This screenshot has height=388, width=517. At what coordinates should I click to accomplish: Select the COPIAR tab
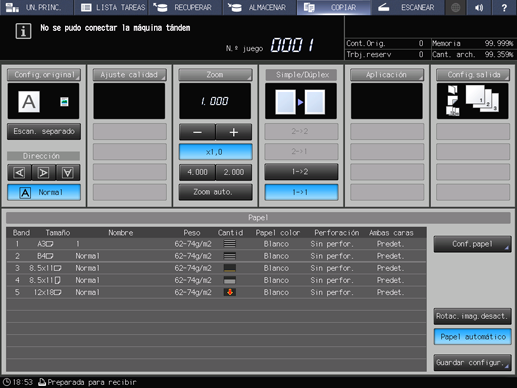(334, 7)
